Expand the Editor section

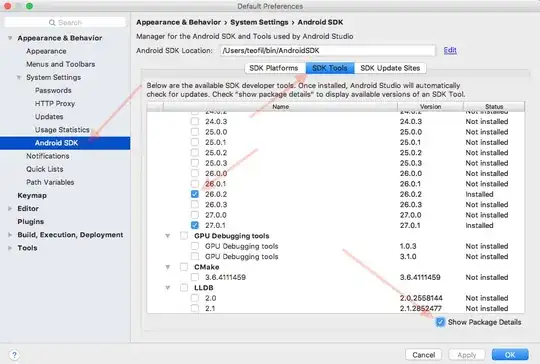tap(10, 208)
